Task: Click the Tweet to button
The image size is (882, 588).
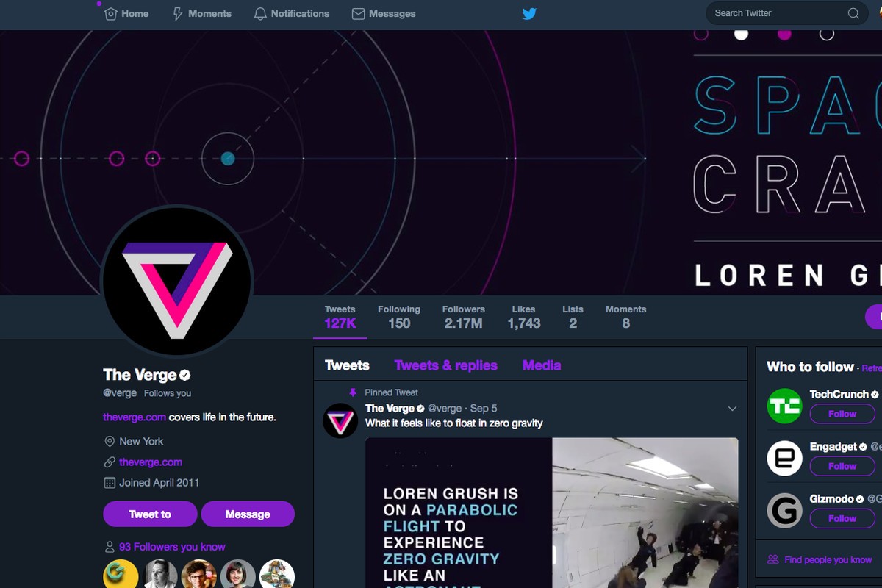Action: pyautogui.click(x=150, y=514)
